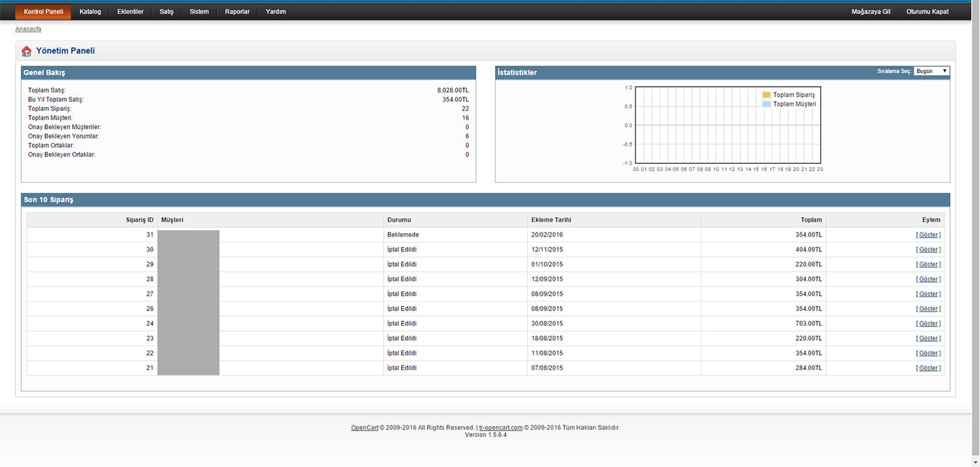The height and width of the screenshot is (467, 980).
Task: Click Göster for order 24
Action: (x=928, y=323)
